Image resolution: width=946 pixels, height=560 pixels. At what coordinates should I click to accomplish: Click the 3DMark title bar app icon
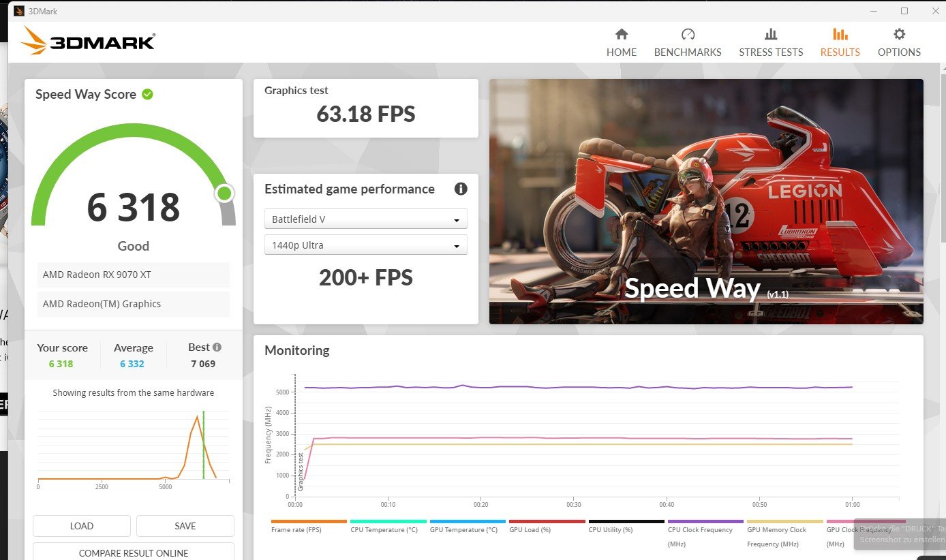pos(19,11)
